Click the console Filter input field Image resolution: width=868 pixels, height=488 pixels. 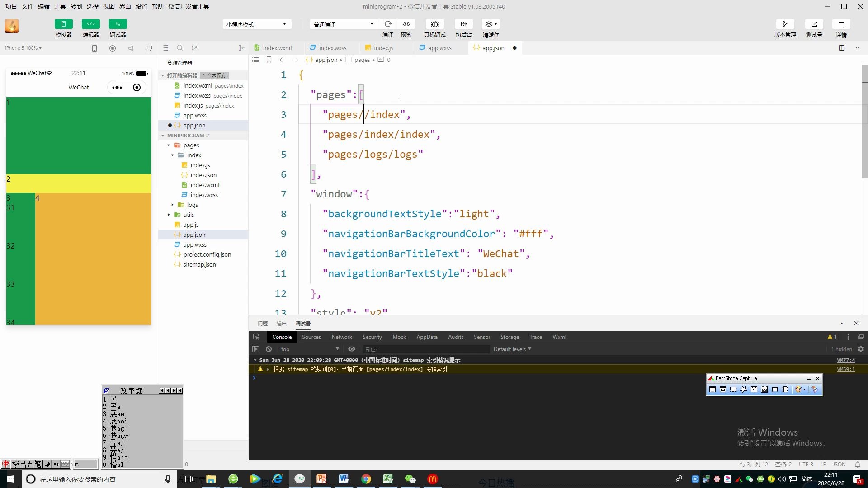click(x=426, y=349)
